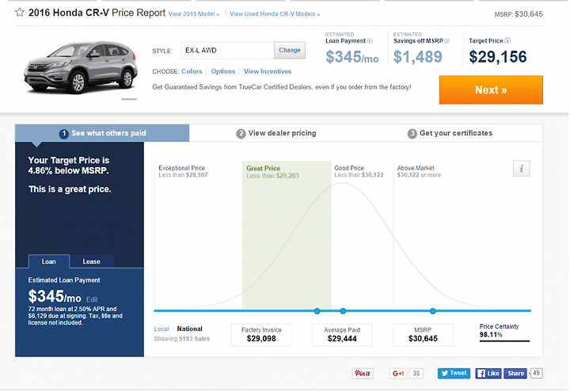
Task: Click the EX-L AWD style field
Action: click(227, 51)
